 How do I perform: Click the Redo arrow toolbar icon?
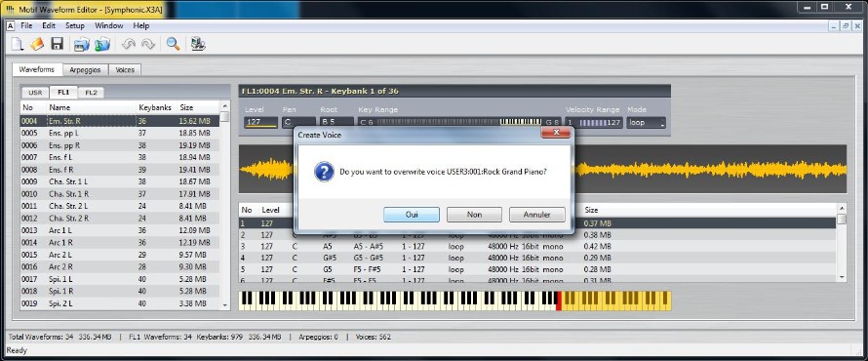(x=148, y=44)
